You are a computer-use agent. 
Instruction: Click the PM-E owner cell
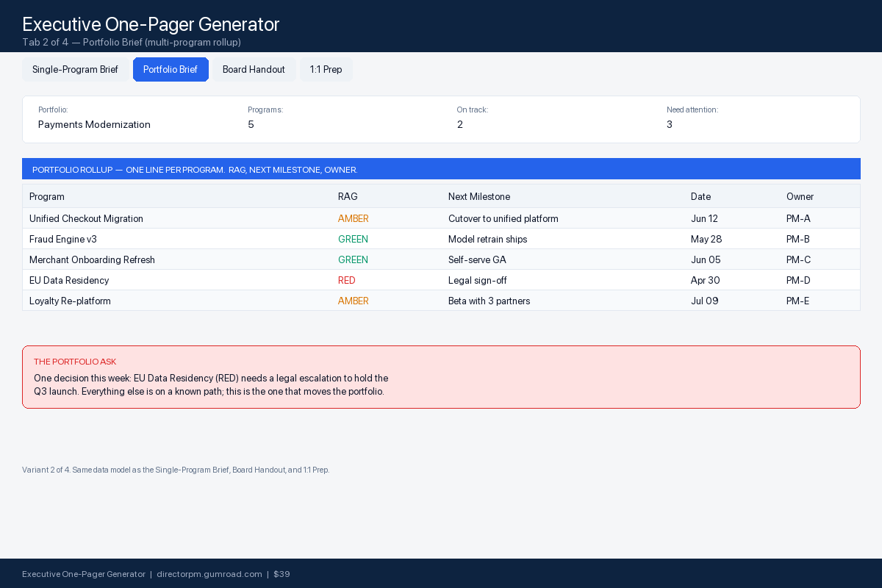tap(798, 301)
